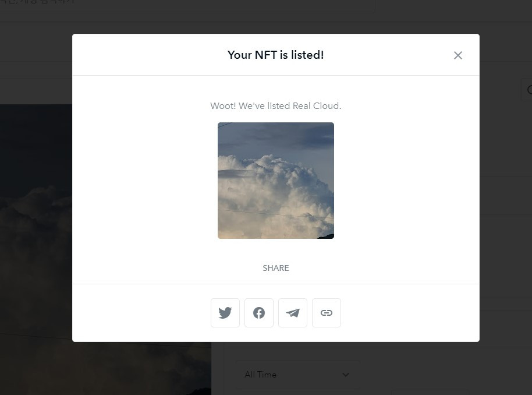
Task: Share the listing through Telegram
Action: [292, 313]
